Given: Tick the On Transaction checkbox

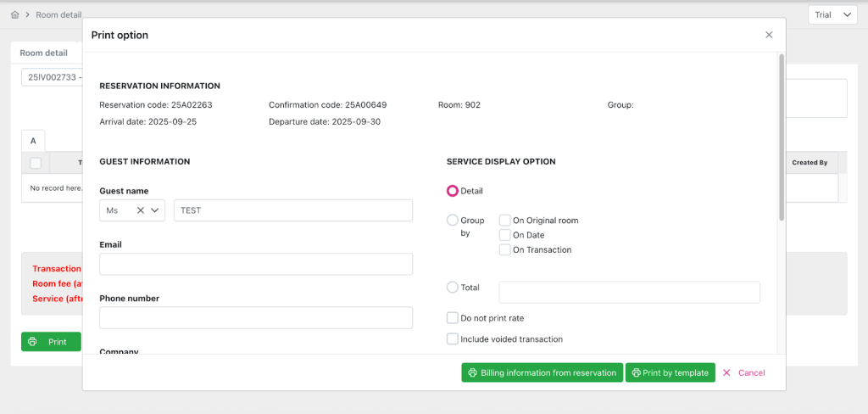Looking at the screenshot, I should (x=505, y=250).
